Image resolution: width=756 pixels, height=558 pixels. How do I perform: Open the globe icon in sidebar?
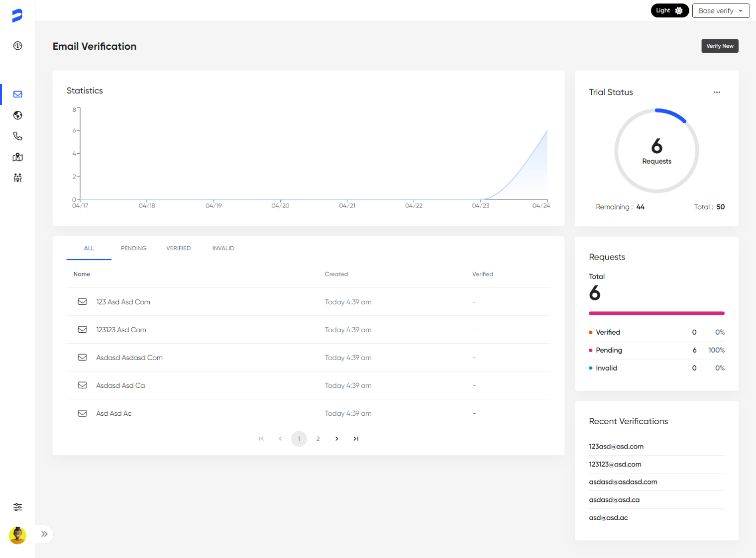point(17,115)
